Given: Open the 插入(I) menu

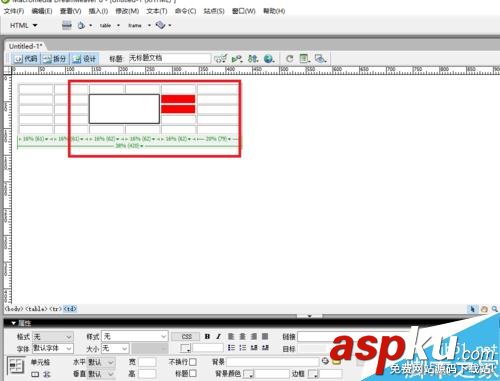Looking at the screenshot, I should [98, 11].
